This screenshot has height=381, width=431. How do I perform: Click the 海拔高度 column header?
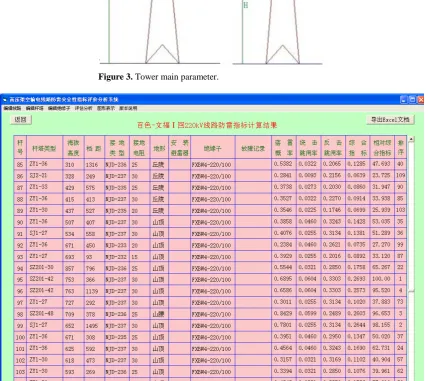point(73,147)
